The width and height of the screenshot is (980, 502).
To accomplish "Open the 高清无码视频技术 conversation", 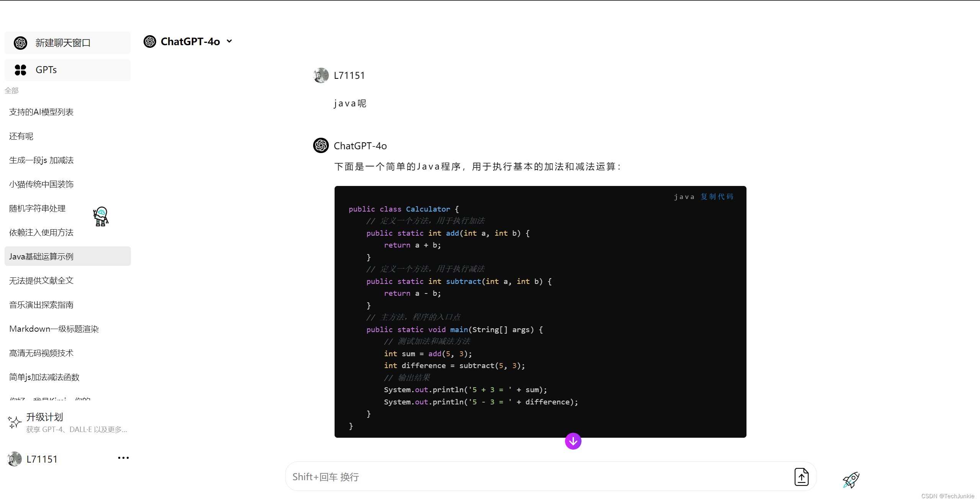I will (41, 353).
